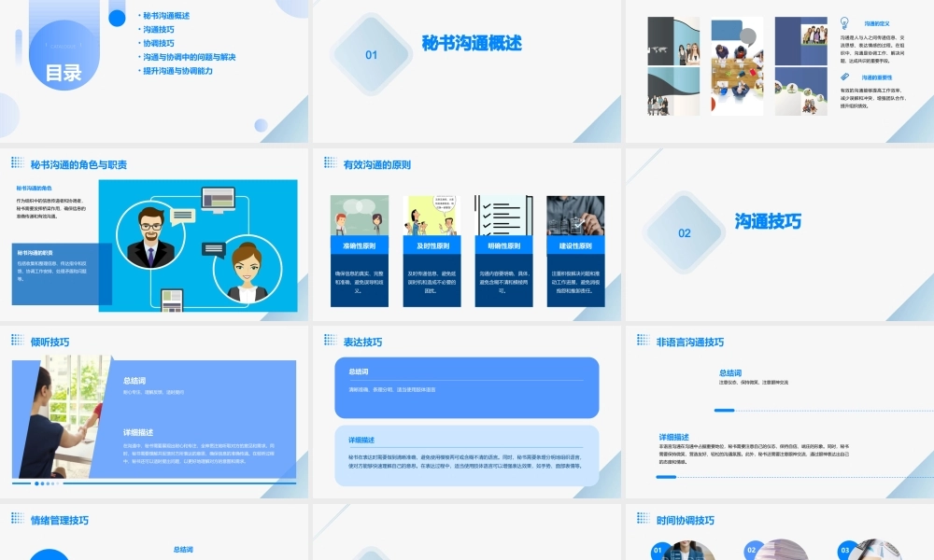The image size is (934, 560).
Task: Click the 明确性原则 card label
Action: pyautogui.click(x=504, y=245)
